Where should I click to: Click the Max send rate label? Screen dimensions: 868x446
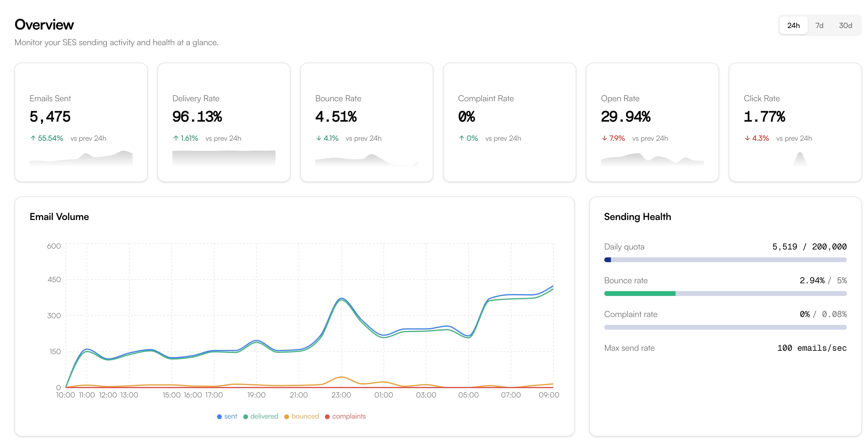(629, 348)
